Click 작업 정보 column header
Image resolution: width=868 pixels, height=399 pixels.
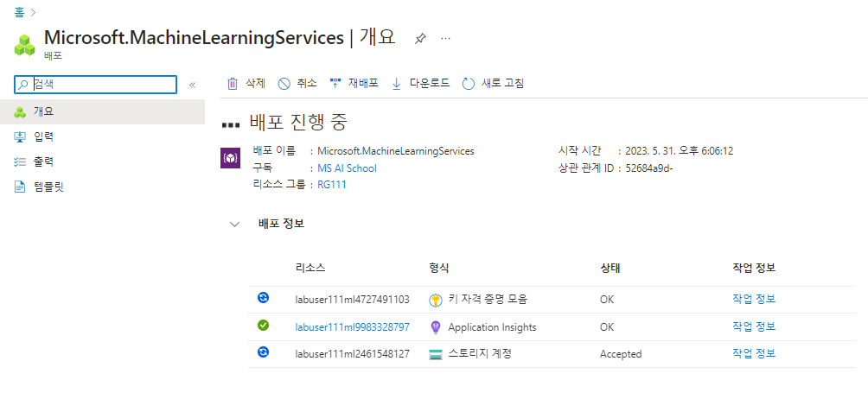click(x=754, y=268)
